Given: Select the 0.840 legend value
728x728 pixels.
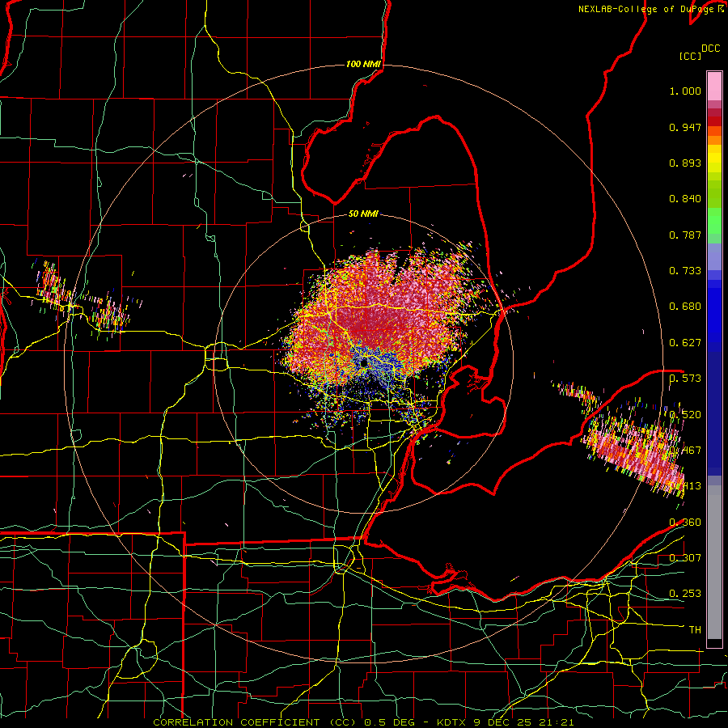Looking at the screenshot, I should (x=685, y=199).
